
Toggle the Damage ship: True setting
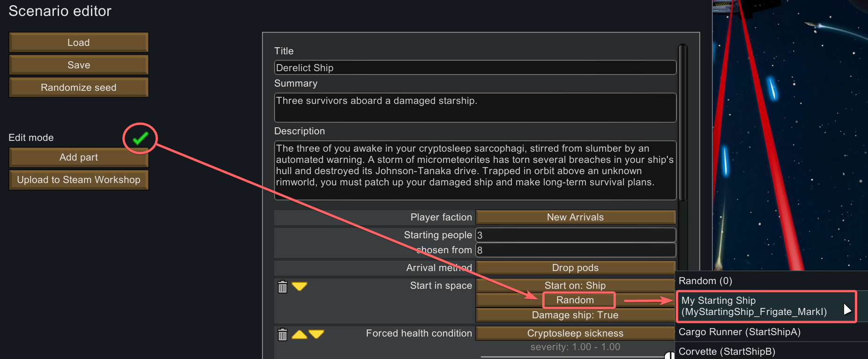(x=575, y=315)
